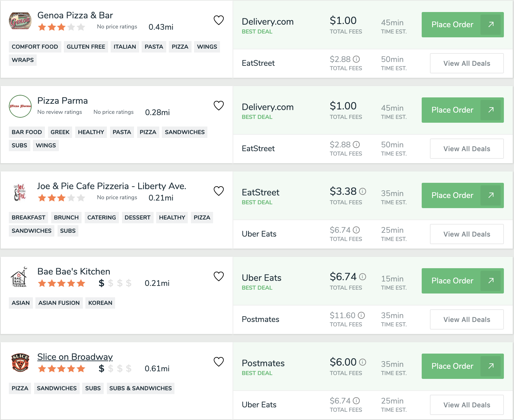Select Pizza Parma's HEALTHY tag
Screen dimensions: 514x420
pos(91,132)
